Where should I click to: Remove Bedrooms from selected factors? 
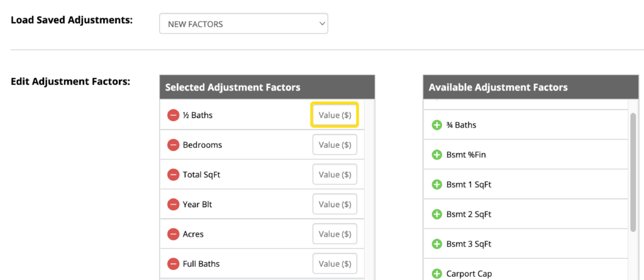174,145
